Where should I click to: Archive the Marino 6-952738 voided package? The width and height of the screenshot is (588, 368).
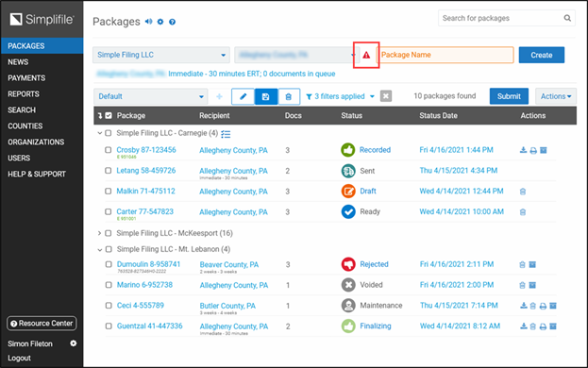532,285
